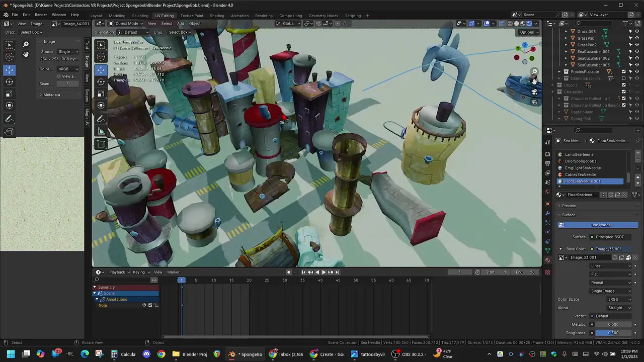644x362 pixels.
Task: Toggle camera view gizmo in viewport
Action: point(534,92)
